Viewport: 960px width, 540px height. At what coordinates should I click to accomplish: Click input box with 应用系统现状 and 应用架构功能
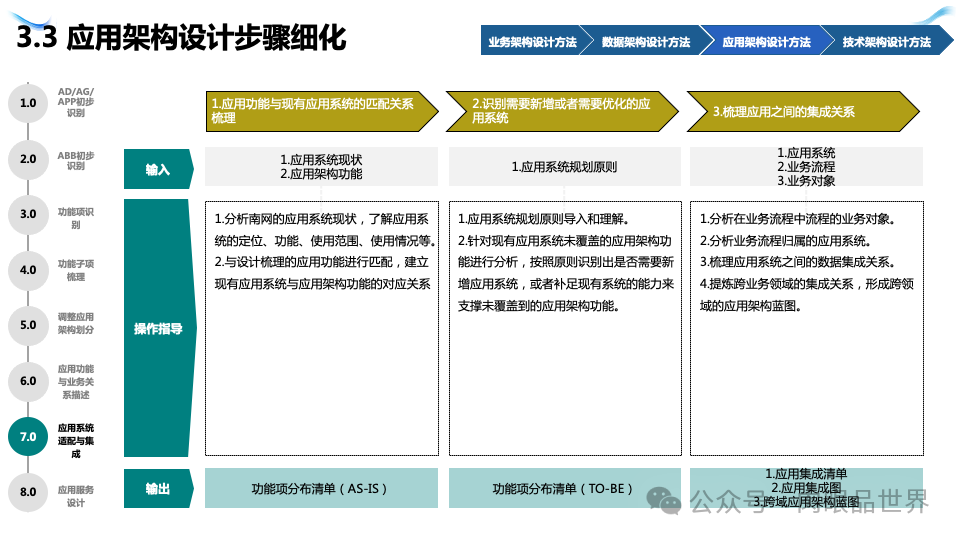321,167
